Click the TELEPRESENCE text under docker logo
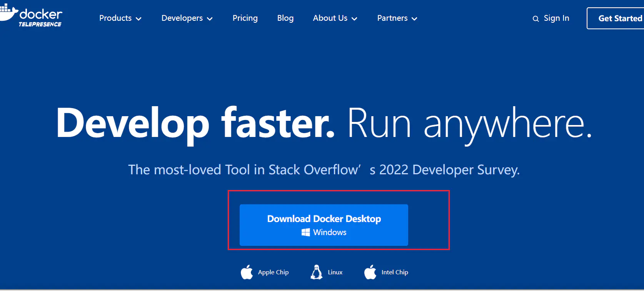The height and width of the screenshot is (292, 644). click(x=40, y=24)
